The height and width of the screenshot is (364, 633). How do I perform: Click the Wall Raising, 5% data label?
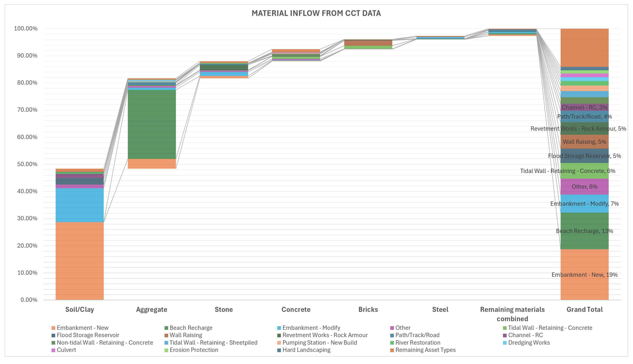(x=585, y=142)
